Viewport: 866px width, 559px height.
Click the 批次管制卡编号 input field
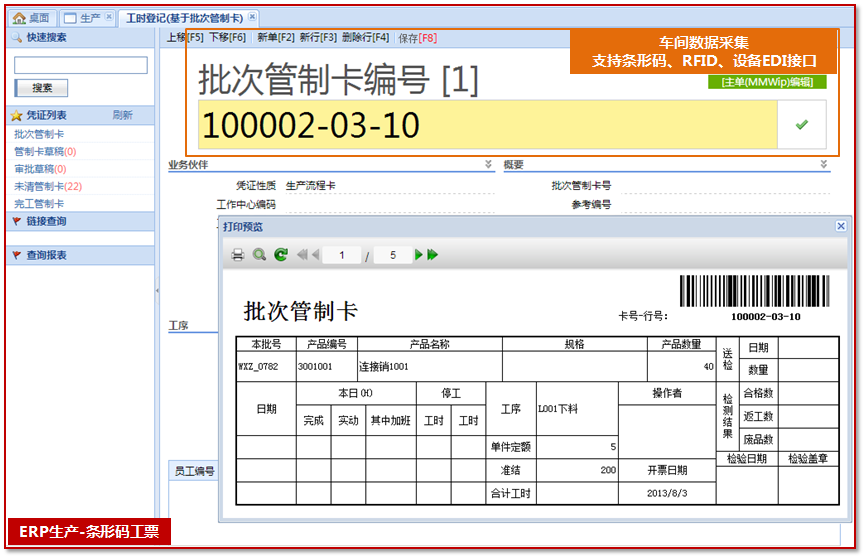pyautogui.click(x=488, y=125)
